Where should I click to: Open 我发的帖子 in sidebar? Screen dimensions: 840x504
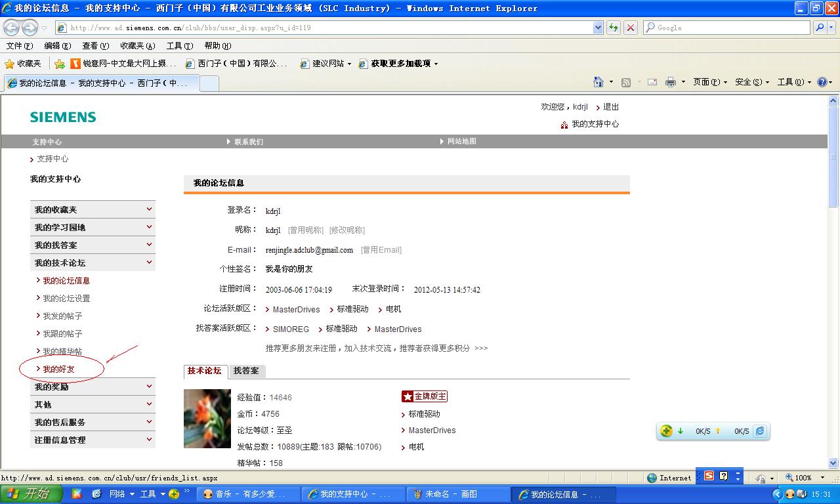point(63,316)
